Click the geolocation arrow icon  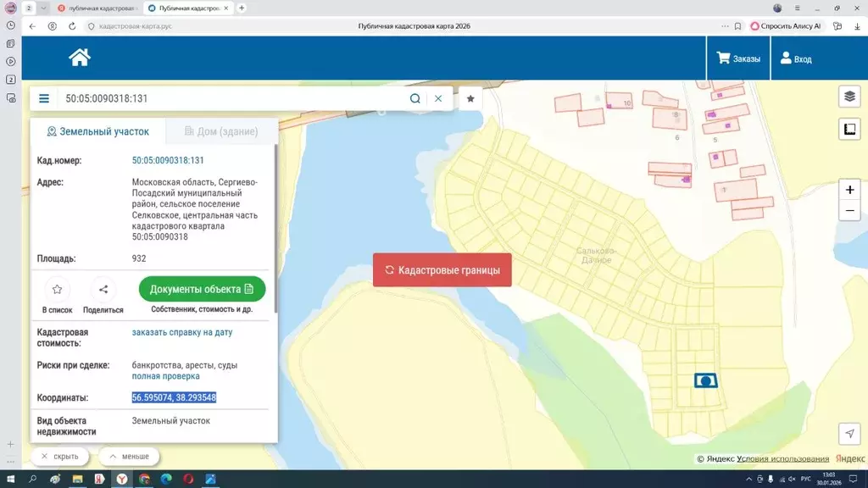(849, 434)
